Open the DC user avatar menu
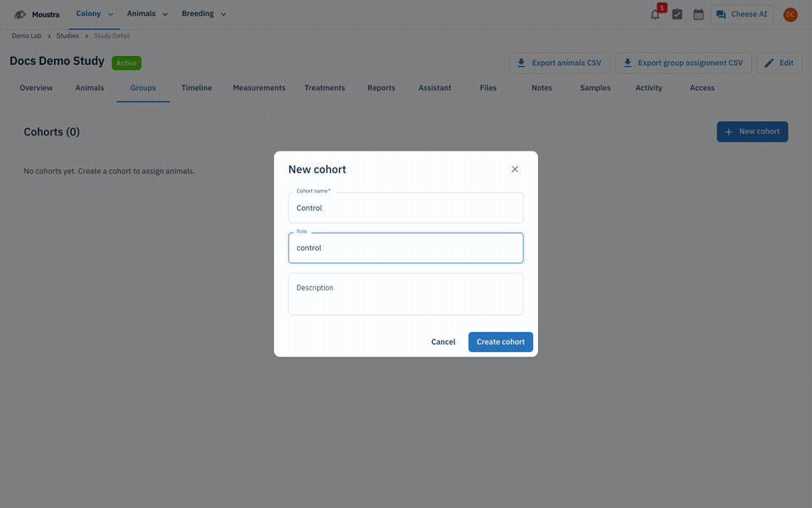This screenshot has height=508, width=812. point(790,14)
